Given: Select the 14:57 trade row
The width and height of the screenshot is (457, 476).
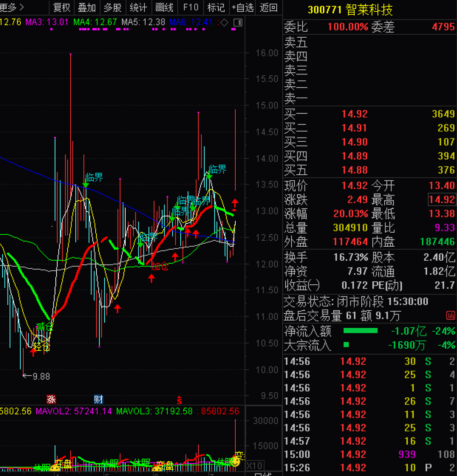Looking at the screenshot, I should (369, 441).
